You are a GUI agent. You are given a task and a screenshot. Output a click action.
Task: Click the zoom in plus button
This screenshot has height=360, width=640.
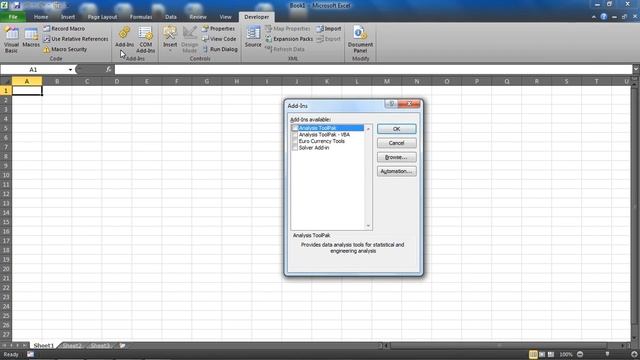coord(634,355)
